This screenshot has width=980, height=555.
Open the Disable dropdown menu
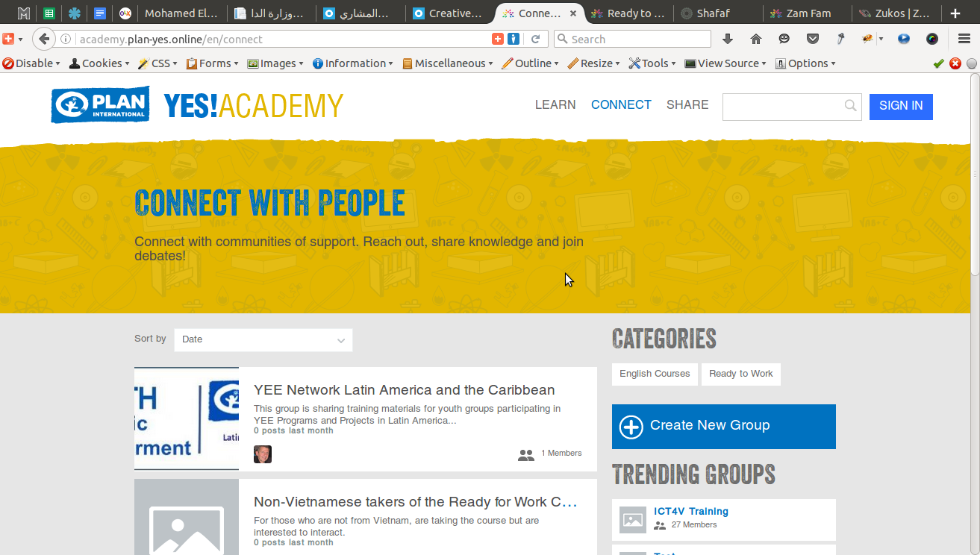coord(32,63)
